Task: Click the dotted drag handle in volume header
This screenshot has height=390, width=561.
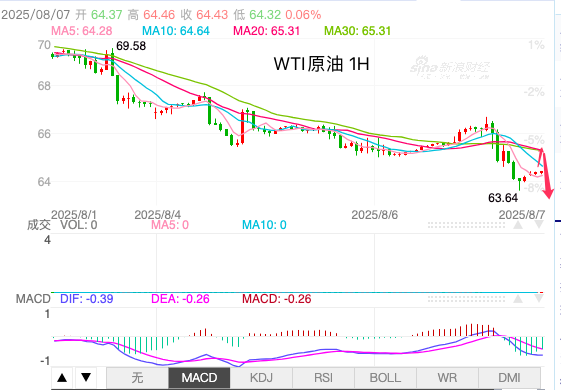Action: click(466, 225)
